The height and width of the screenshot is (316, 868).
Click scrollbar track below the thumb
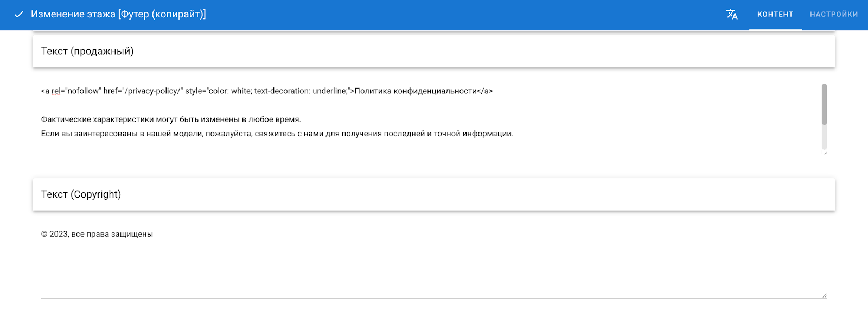(824, 138)
